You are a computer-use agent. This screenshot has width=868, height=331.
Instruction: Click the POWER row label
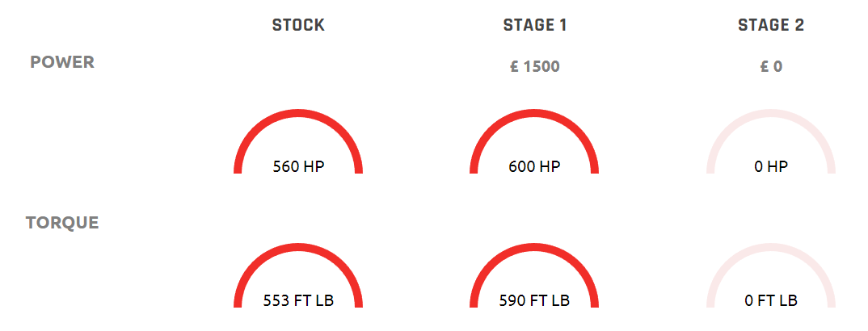point(62,62)
